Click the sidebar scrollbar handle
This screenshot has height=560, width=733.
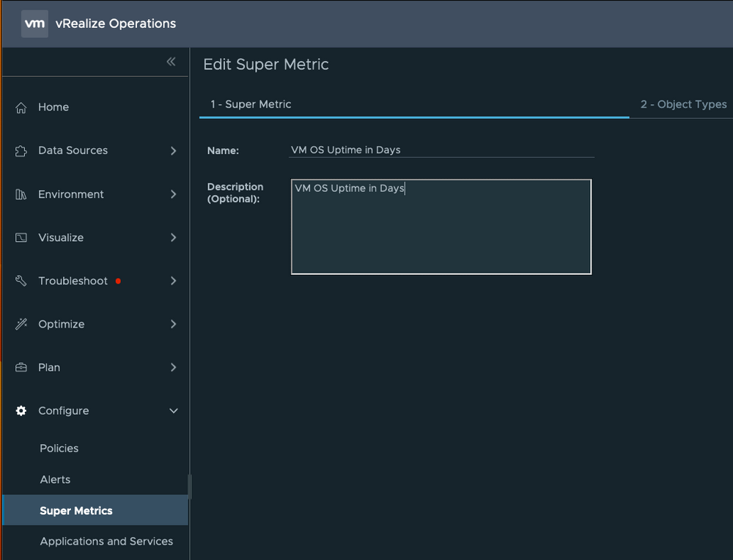point(189,487)
